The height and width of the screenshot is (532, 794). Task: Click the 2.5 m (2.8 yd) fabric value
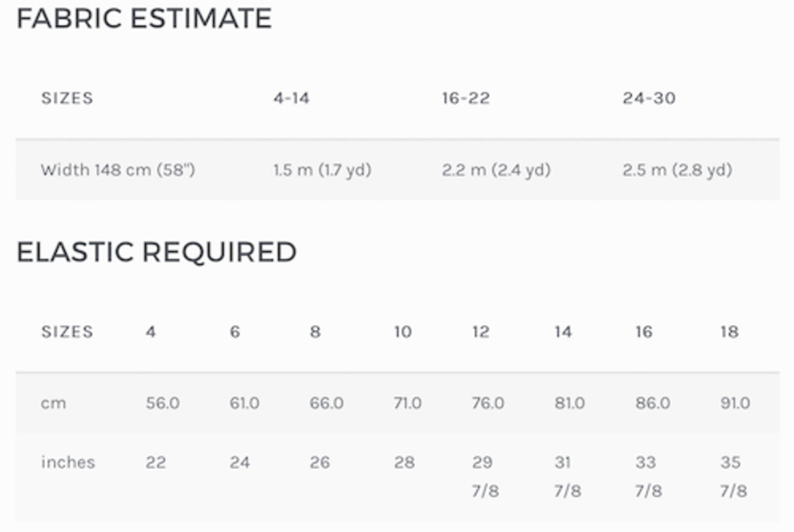tap(677, 170)
